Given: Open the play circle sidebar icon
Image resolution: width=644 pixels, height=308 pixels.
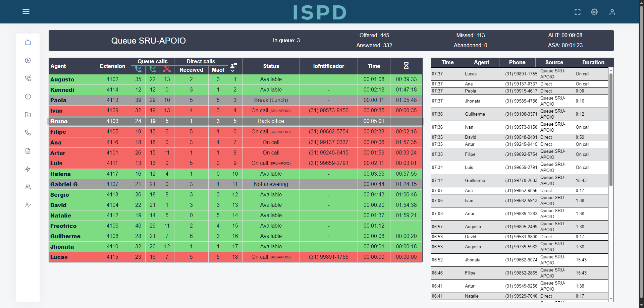Looking at the screenshot, I should 28,60.
